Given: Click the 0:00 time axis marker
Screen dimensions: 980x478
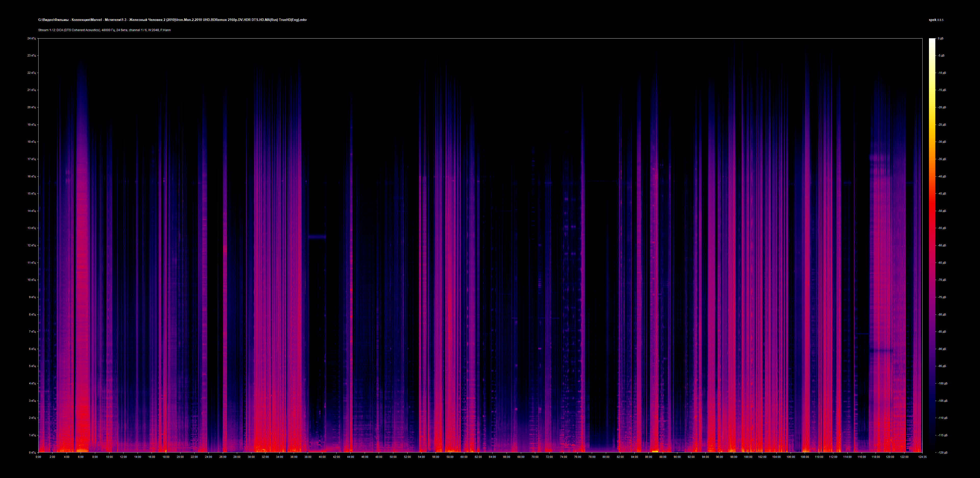Looking at the screenshot, I should point(39,457).
